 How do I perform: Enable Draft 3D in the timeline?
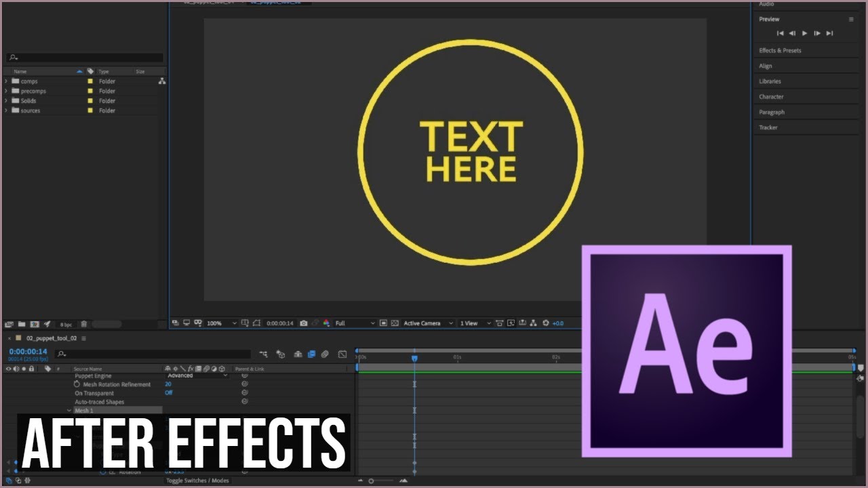point(280,354)
